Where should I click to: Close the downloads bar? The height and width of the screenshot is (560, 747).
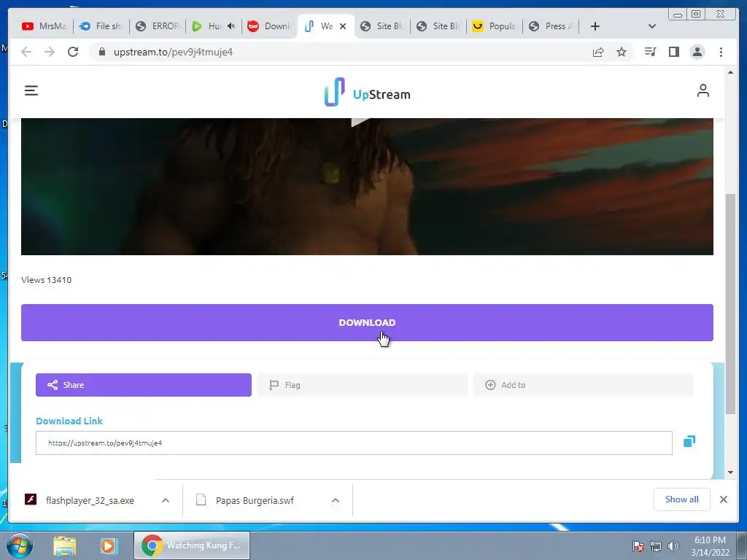point(723,499)
